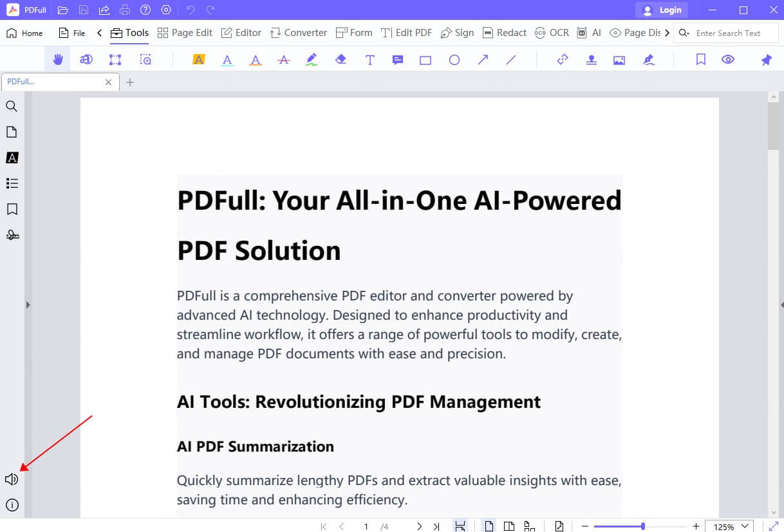Toggle the pin toolbar button
This screenshot has width=784, height=532.
[x=766, y=60]
